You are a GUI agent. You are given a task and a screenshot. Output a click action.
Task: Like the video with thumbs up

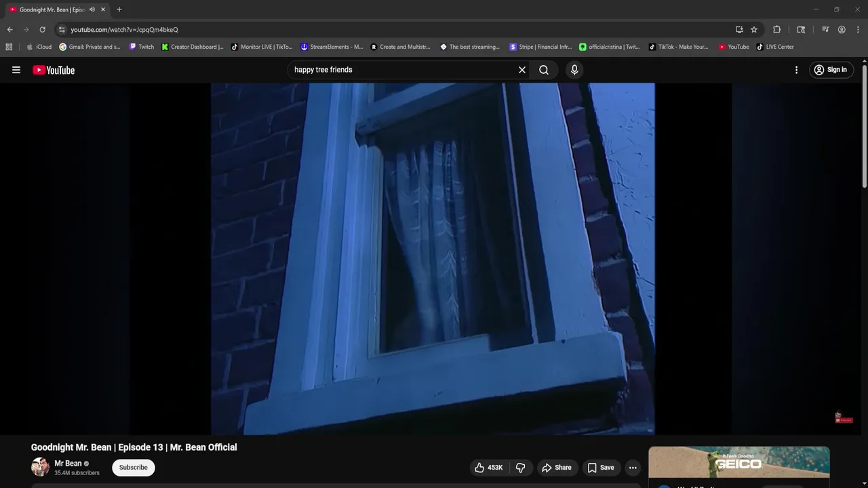(x=489, y=468)
